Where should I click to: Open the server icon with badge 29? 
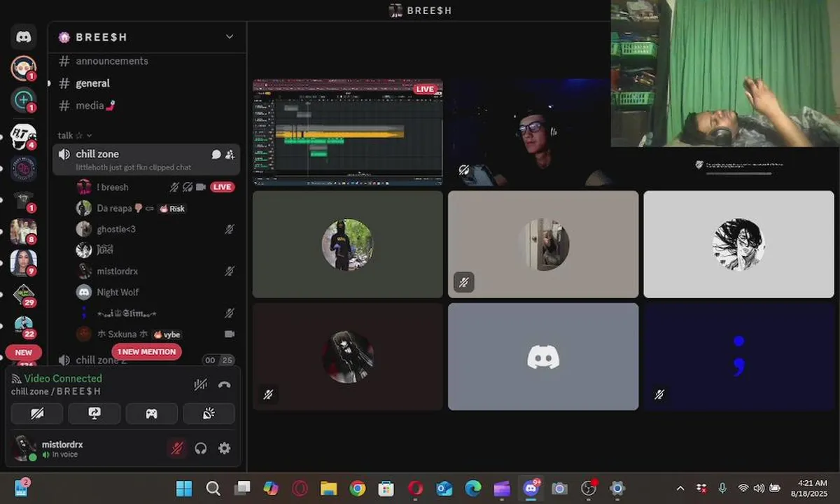(x=23, y=294)
